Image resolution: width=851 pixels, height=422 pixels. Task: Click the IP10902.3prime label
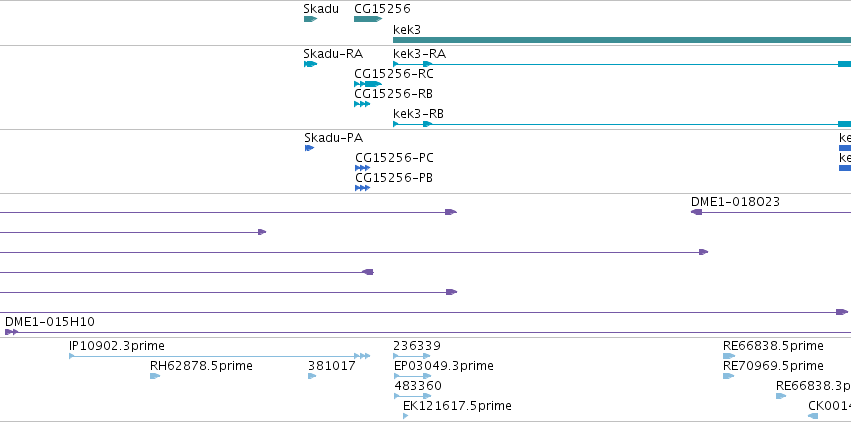click(x=117, y=346)
